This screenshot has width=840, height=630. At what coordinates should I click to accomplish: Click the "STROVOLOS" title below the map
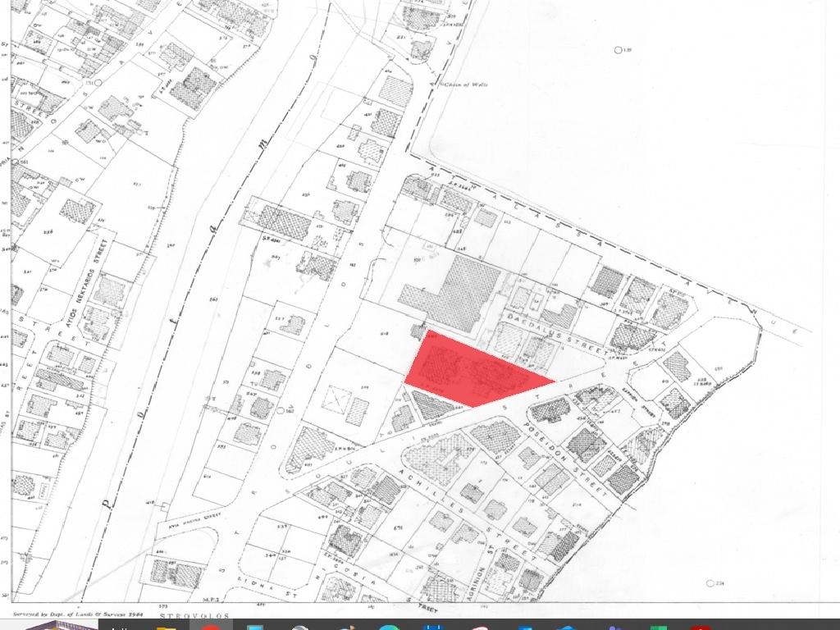pyautogui.click(x=194, y=616)
